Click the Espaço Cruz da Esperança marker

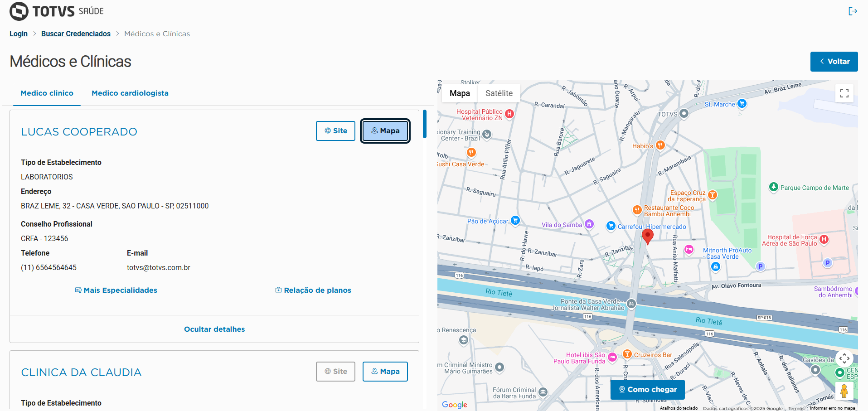pyautogui.click(x=713, y=195)
